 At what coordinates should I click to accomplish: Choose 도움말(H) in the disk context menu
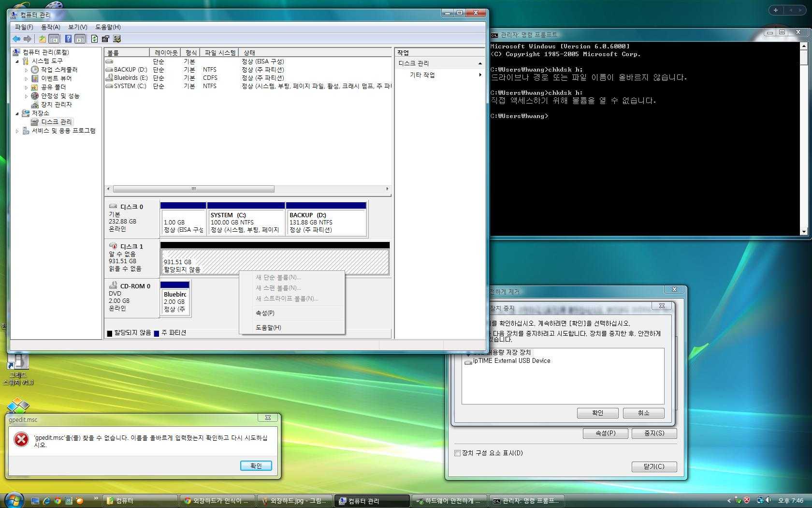point(292,328)
